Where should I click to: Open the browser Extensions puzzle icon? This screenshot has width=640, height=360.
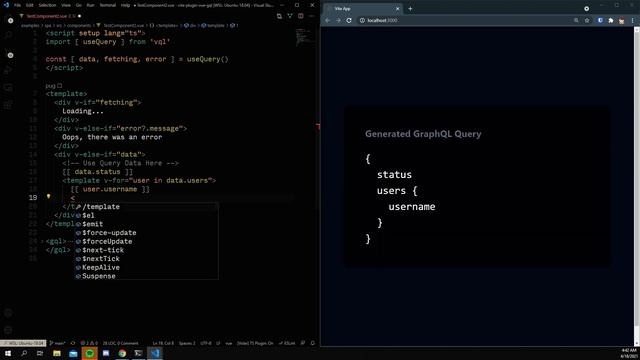tap(611, 20)
